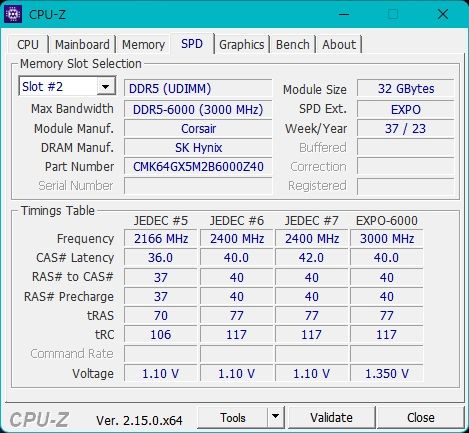Viewport: 469px width, 433px height.
Task: Open the Bench tab
Action: click(x=293, y=44)
